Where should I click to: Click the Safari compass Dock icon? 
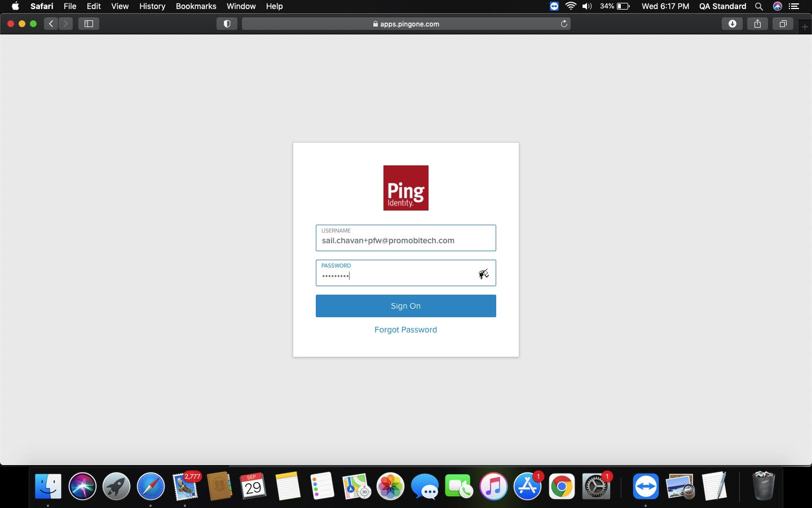151,486
